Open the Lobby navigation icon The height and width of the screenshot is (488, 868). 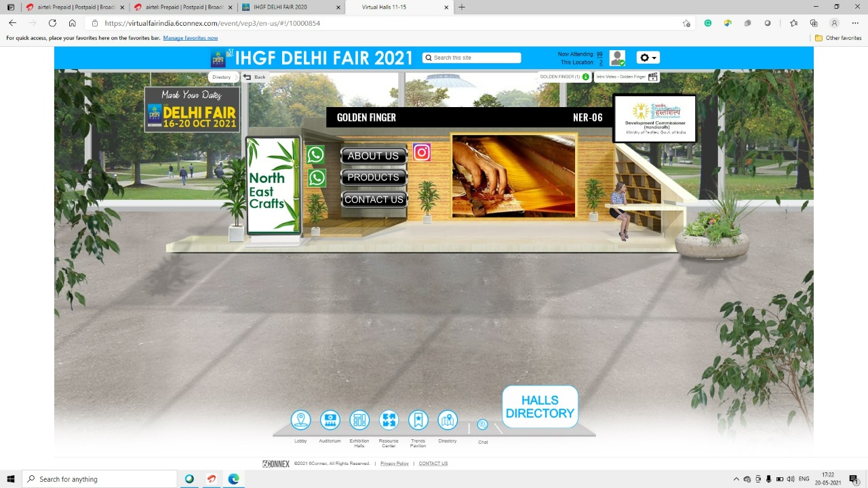[300, 420]
